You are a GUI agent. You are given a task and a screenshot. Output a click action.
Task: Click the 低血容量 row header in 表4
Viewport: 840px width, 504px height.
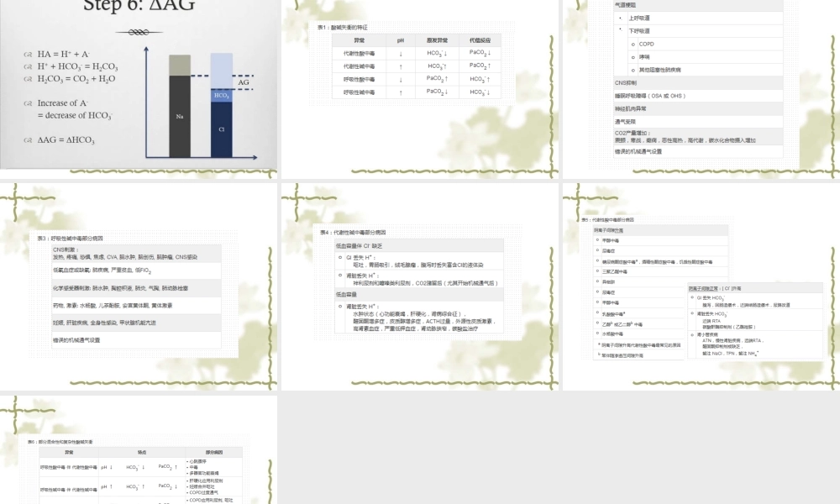(x=348, y=295)
